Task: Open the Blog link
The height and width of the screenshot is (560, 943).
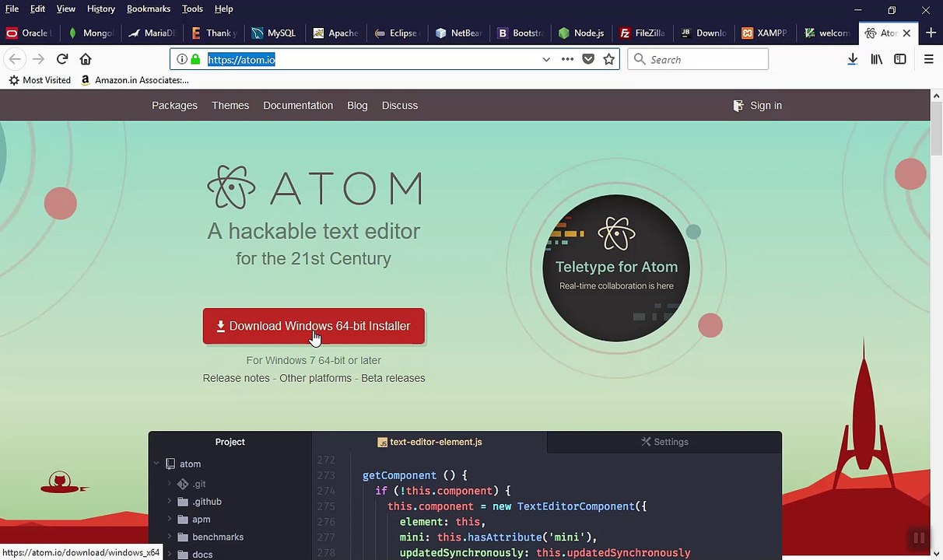Action: (x=357, y=106)
